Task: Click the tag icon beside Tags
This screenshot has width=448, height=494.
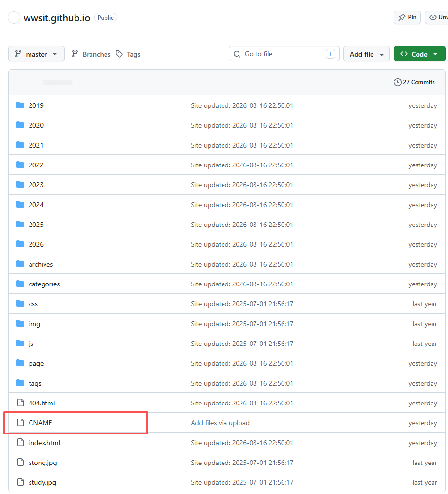Action: click(x=119, y=54)
